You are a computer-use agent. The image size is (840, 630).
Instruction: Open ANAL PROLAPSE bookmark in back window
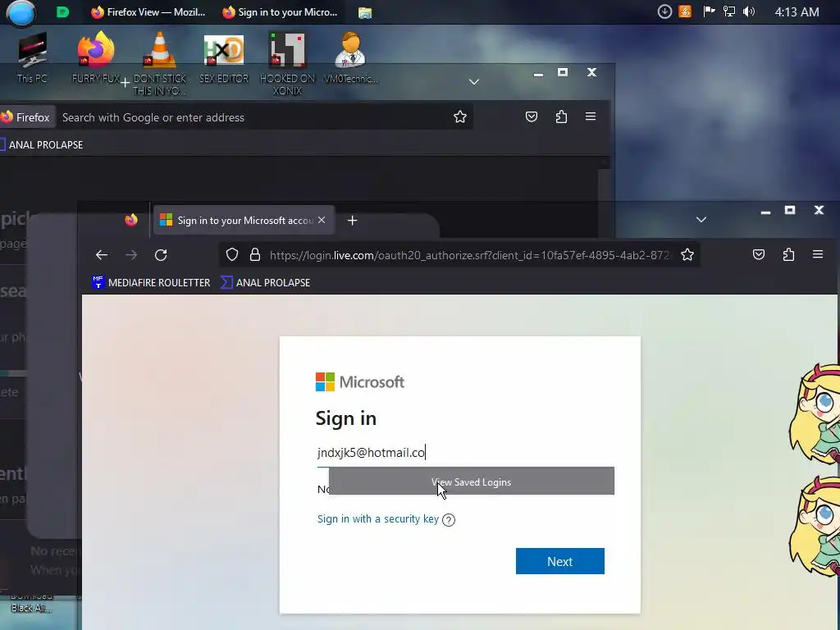point(41,144)
